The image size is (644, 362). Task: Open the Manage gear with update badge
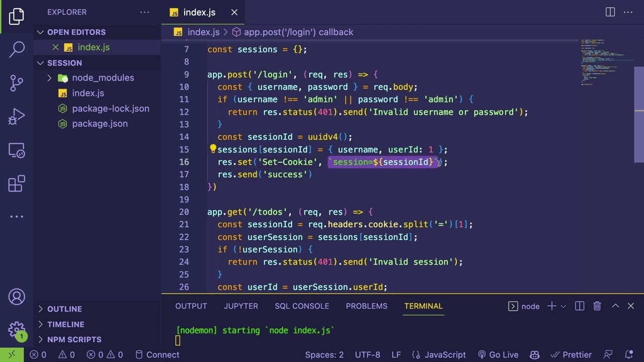pos(17,331)
